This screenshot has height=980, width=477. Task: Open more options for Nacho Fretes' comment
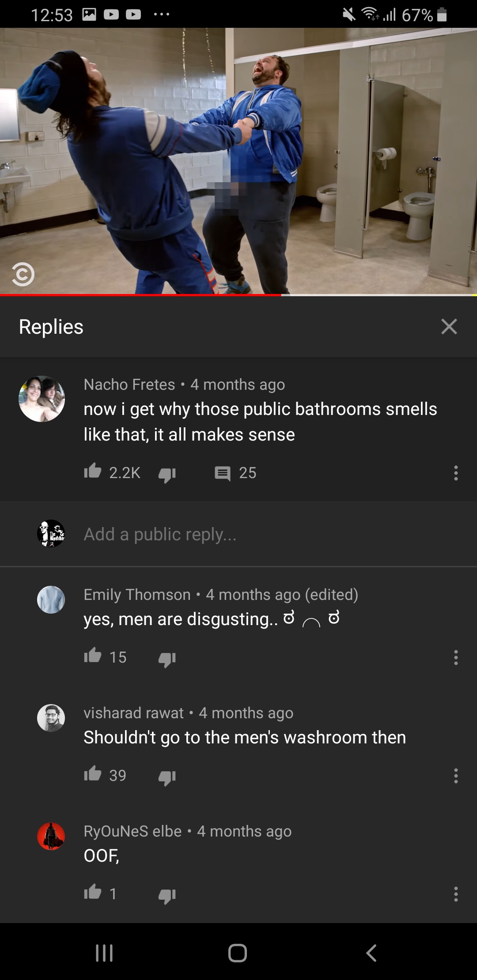pos(456,473)
